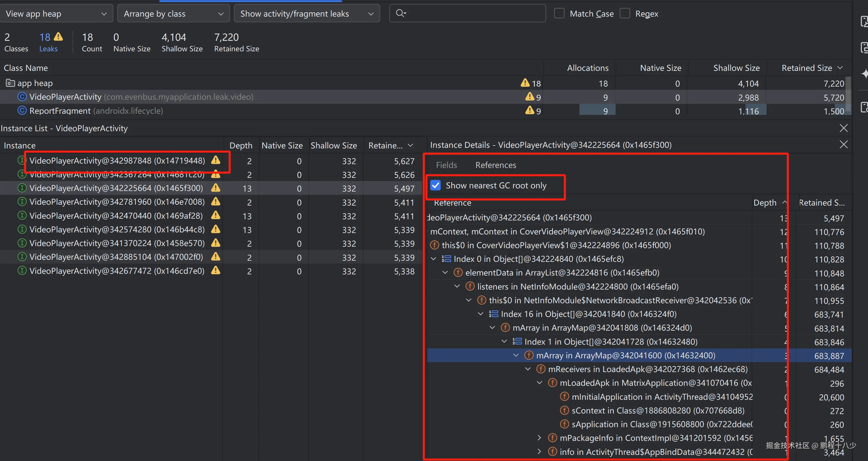This screenshot has width=868, height=461.
Task: Click inside the search filter field
Action: pyautogui.click(x=472, y=13)
